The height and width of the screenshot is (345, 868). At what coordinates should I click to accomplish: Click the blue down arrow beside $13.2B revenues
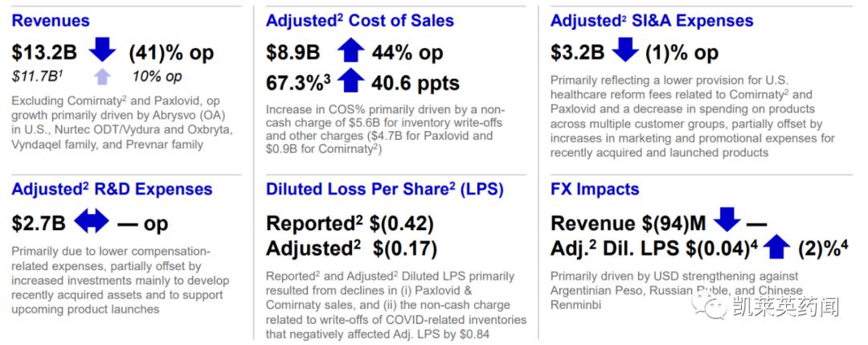click(102, 51)
